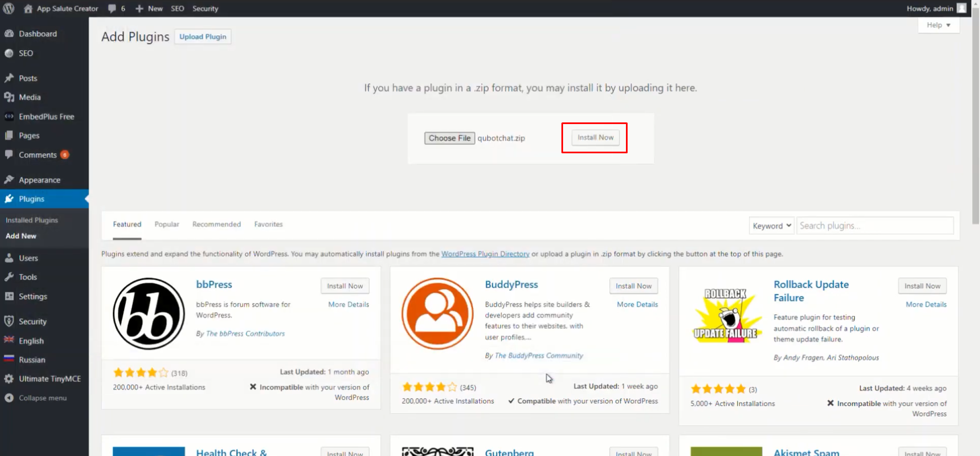Install the BuddyPress plugin
This screenshot has width=980, height=456.
633,286
